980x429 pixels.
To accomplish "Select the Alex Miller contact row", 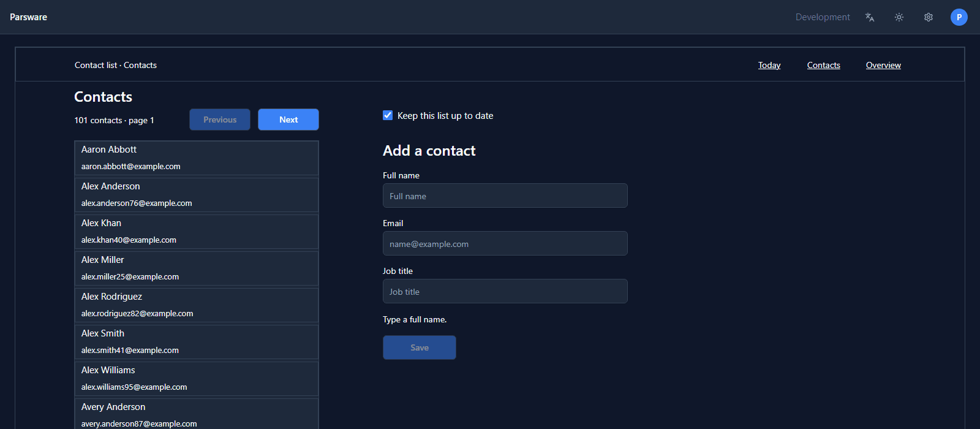I will coord(197,268).
